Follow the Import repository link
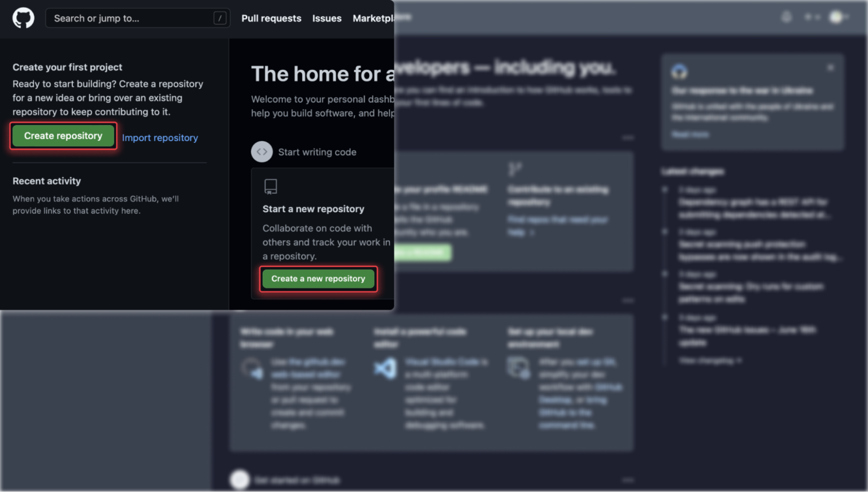The height and width of the screenshot is (492, 868). [160, 138]
